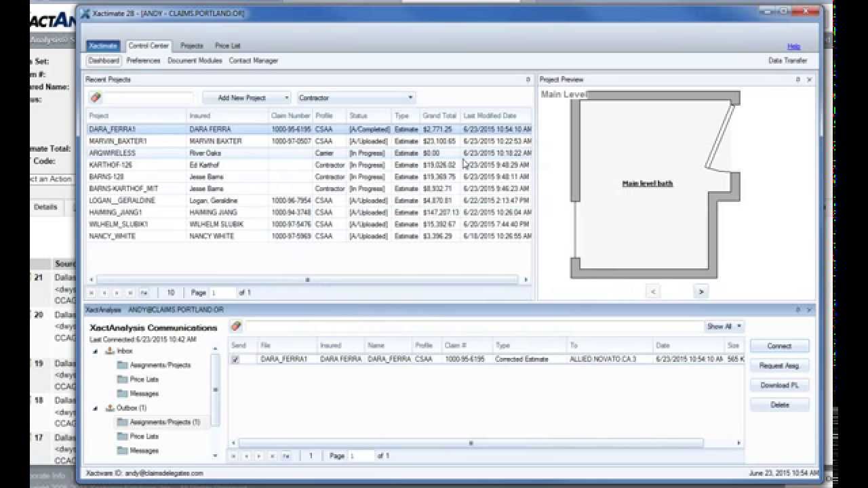Click the tree scrollbar down arrow
Viewport: 868px width, 488px height.
[x=216, y=455]
